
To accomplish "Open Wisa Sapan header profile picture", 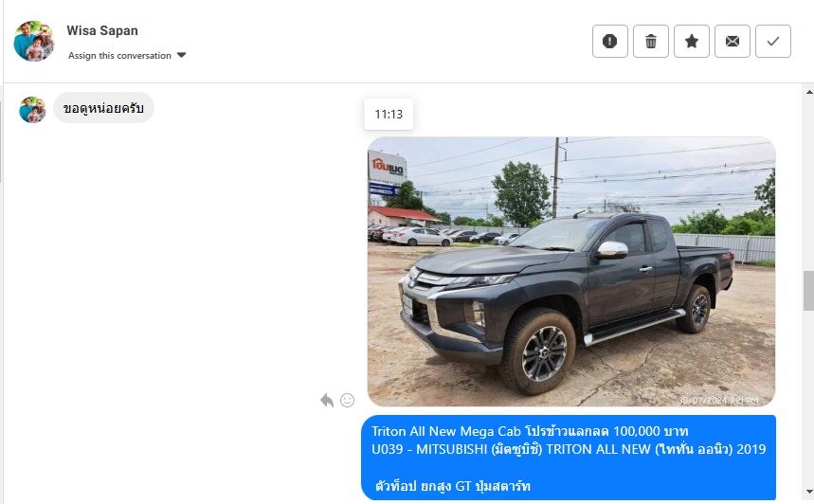I will (x=34, y=41).
